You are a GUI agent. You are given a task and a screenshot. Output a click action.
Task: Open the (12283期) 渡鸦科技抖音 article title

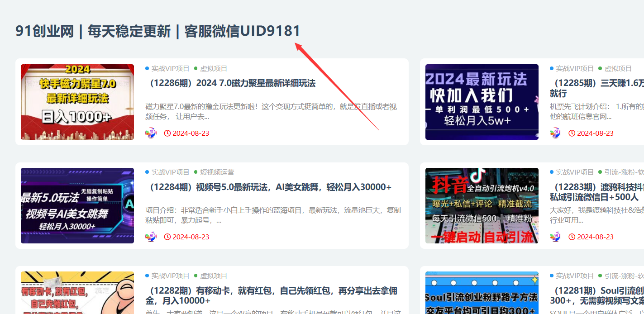597,192
